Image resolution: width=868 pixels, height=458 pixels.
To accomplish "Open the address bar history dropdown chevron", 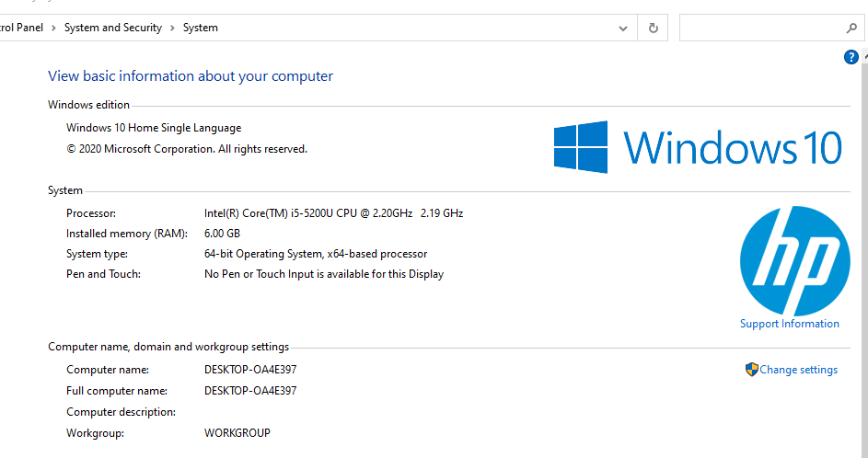I will click(623, 28).
